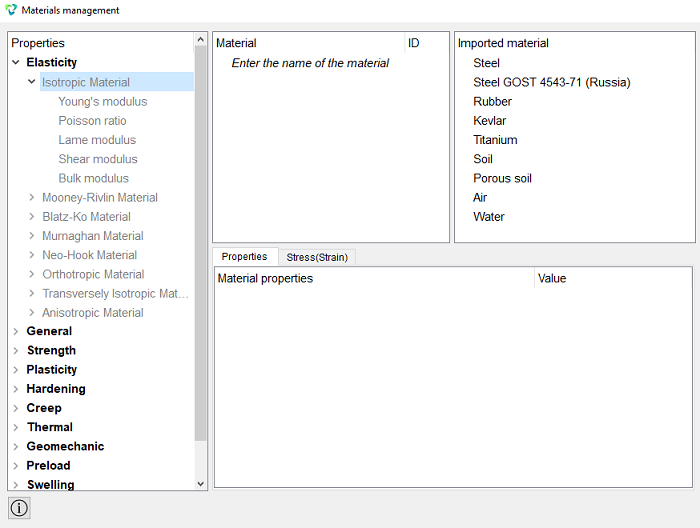Click the scroll down arrow of Properties tree
The image size is (700, 528).
click(x=200, y=484)
